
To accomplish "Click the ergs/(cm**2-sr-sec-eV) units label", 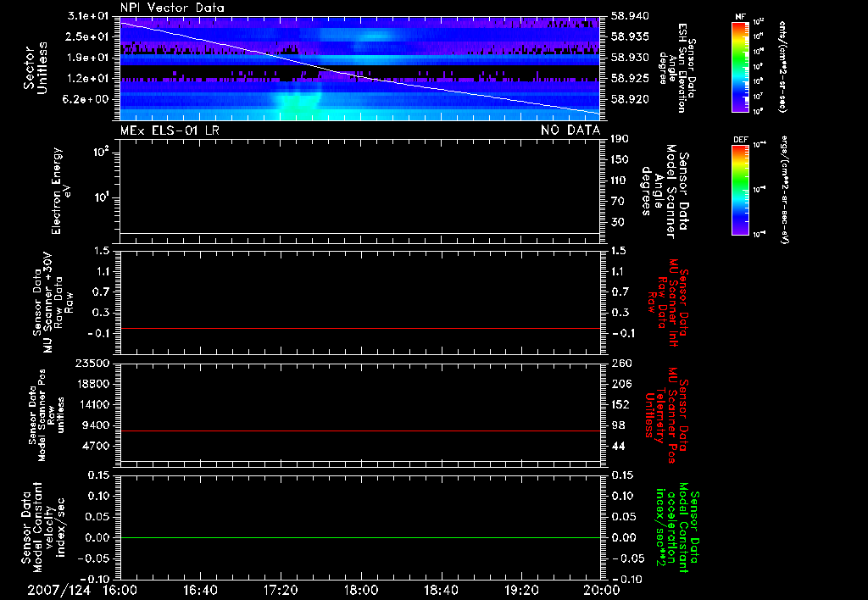I will click(784, 190).
